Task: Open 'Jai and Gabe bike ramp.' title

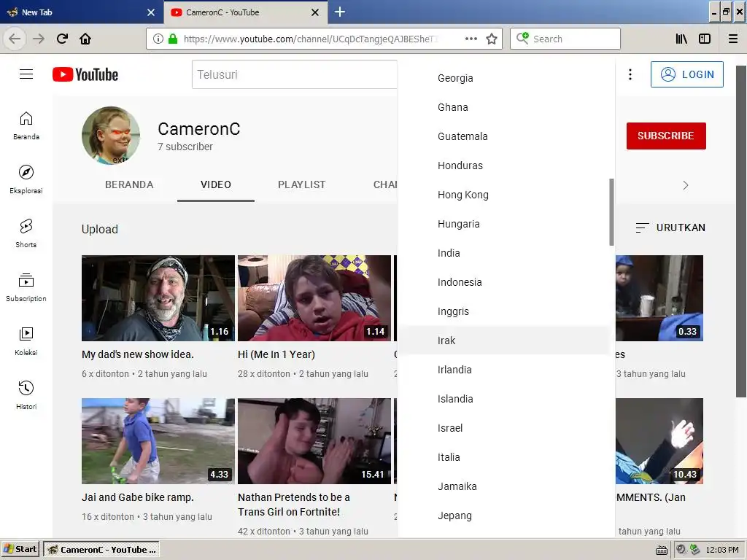Action: 138,497
